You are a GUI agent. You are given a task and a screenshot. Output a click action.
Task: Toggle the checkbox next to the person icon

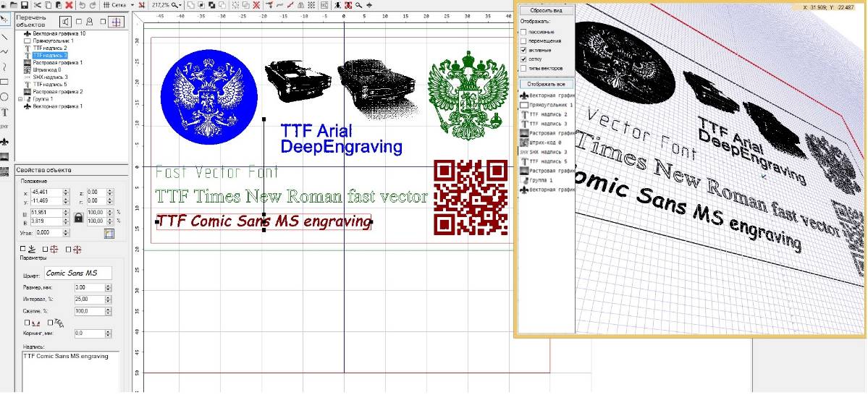click(79, 22)
